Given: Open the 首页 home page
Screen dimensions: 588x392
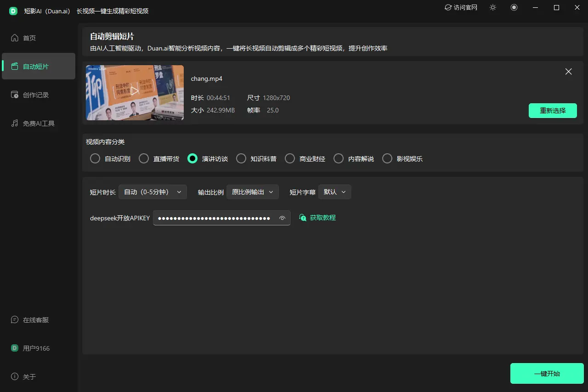Looking at the screenshot, I should [x=39, y=38].
